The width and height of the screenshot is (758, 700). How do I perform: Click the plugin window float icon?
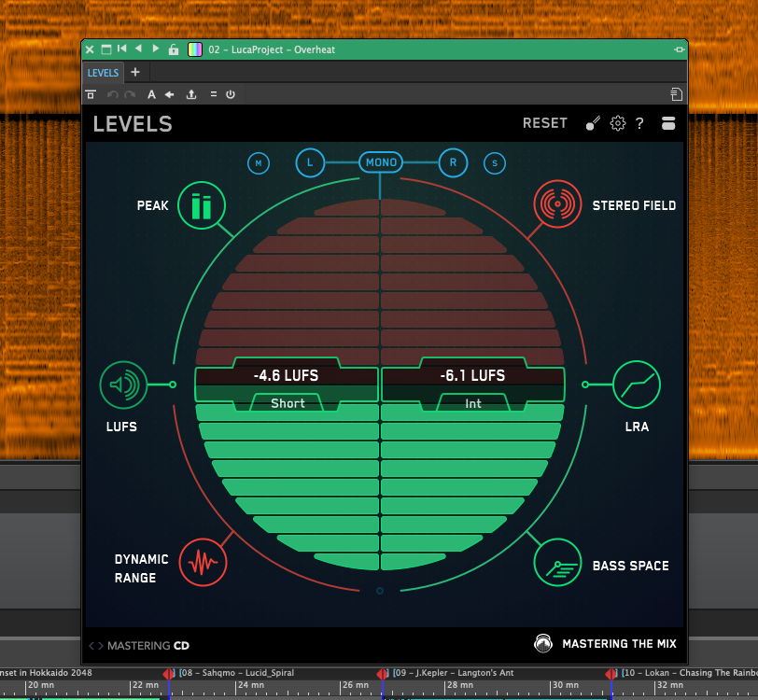click(106, 49)
